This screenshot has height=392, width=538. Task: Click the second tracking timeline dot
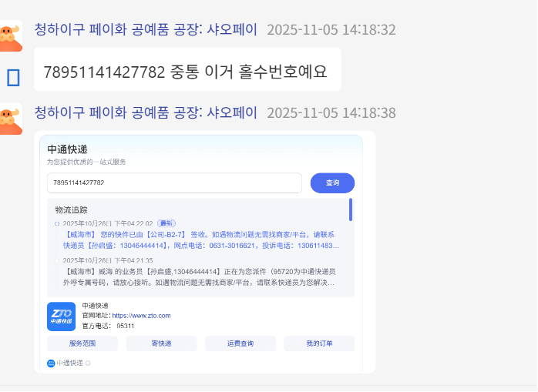[57, 261]
